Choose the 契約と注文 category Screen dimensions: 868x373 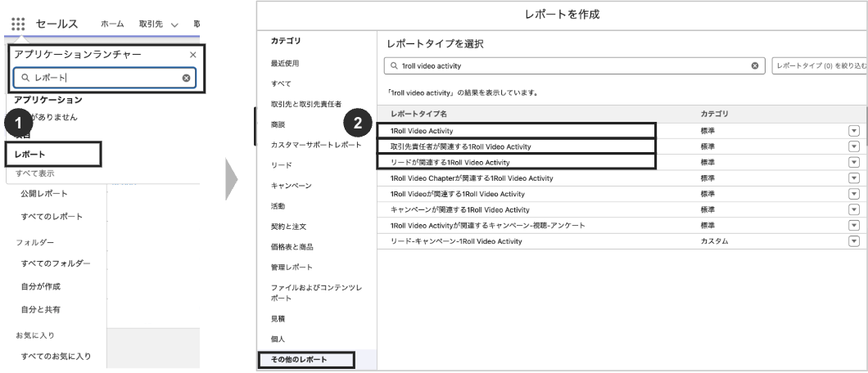pos(288,227)
